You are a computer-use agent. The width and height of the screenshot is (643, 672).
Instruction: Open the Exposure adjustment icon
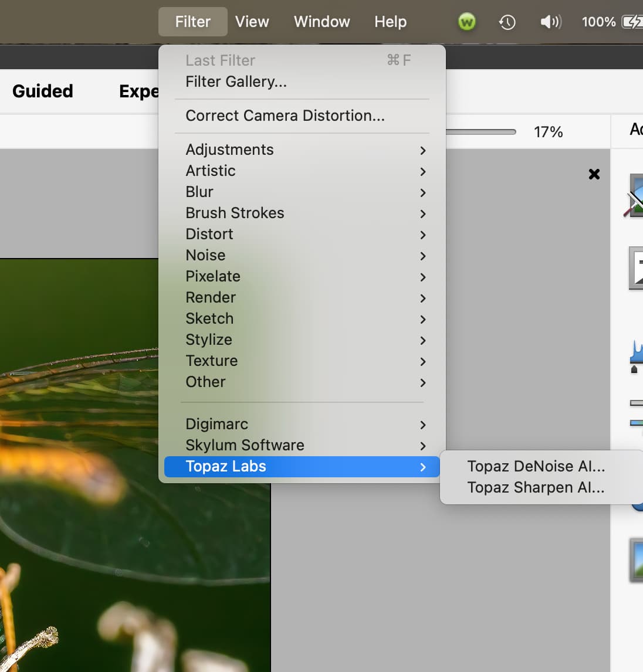coord(636,268)
